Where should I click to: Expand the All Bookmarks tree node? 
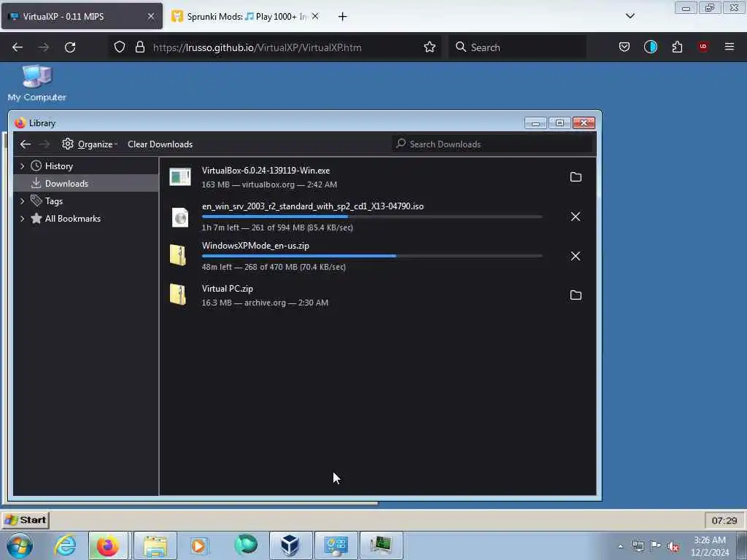click(x=23, y=219)
